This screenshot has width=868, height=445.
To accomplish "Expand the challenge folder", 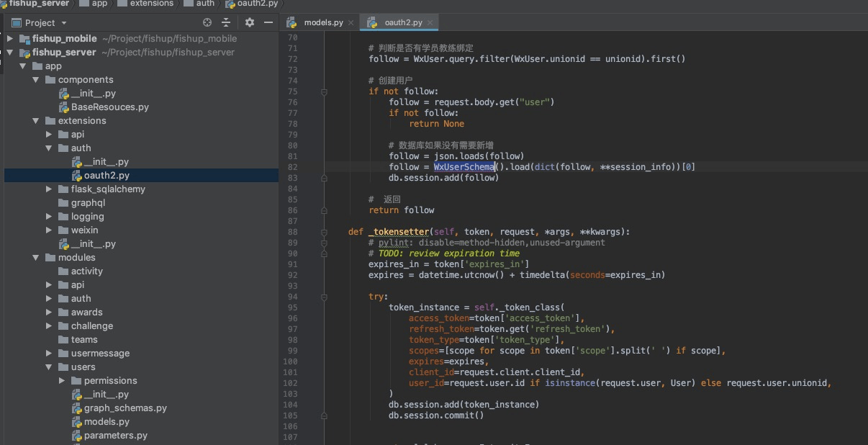I will [49, 325].
